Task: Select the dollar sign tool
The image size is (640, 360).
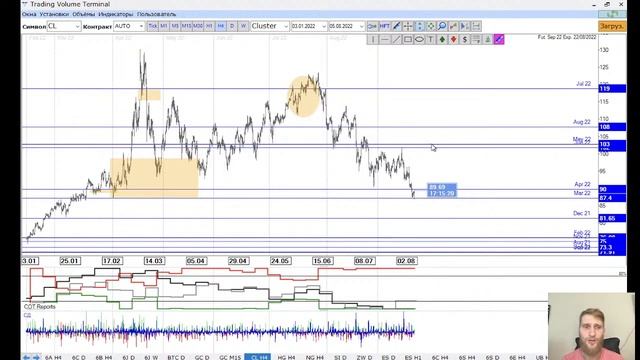Action: 464,39
